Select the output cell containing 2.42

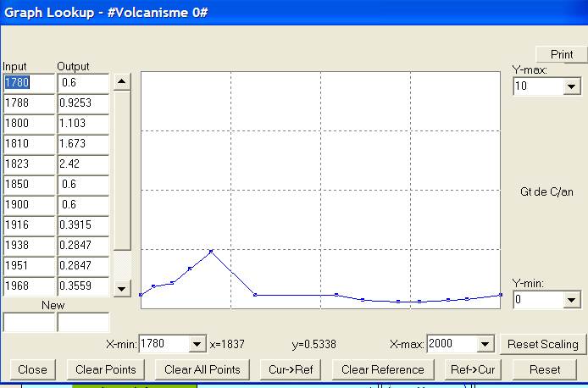82,164
